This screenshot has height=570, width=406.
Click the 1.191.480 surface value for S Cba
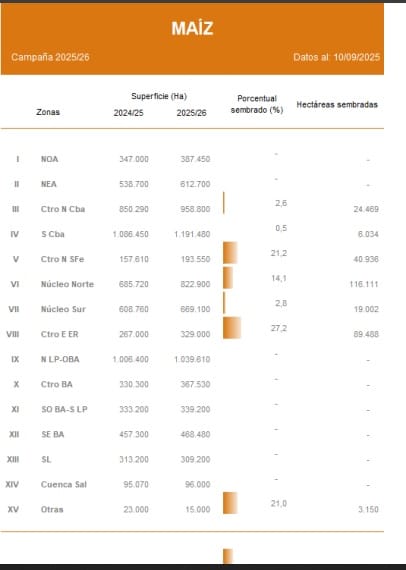point(192,234)
